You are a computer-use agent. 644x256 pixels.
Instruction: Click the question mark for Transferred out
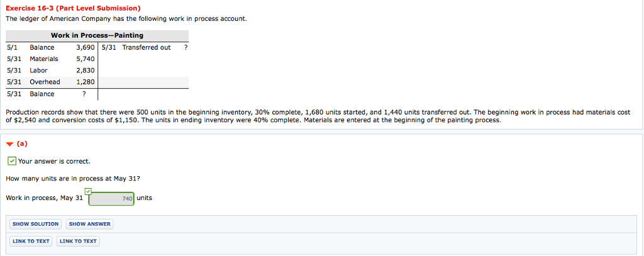pyautogui.click(x=185, y=47)
